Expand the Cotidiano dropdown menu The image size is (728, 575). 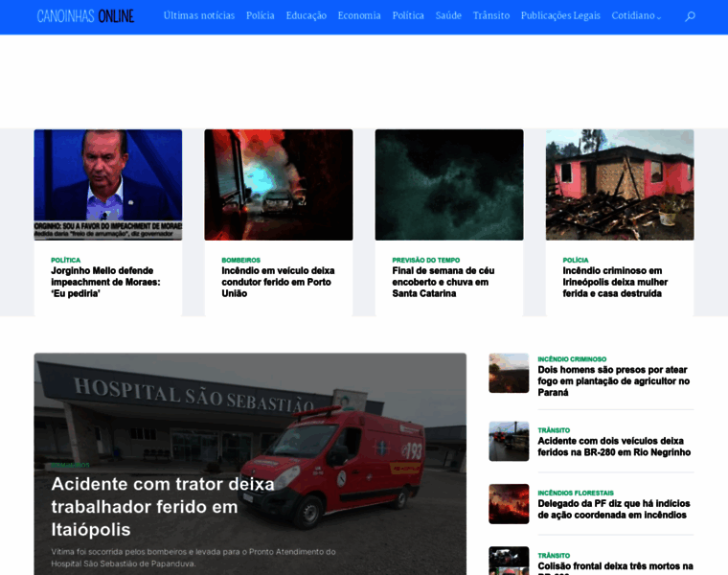point(636,16)
